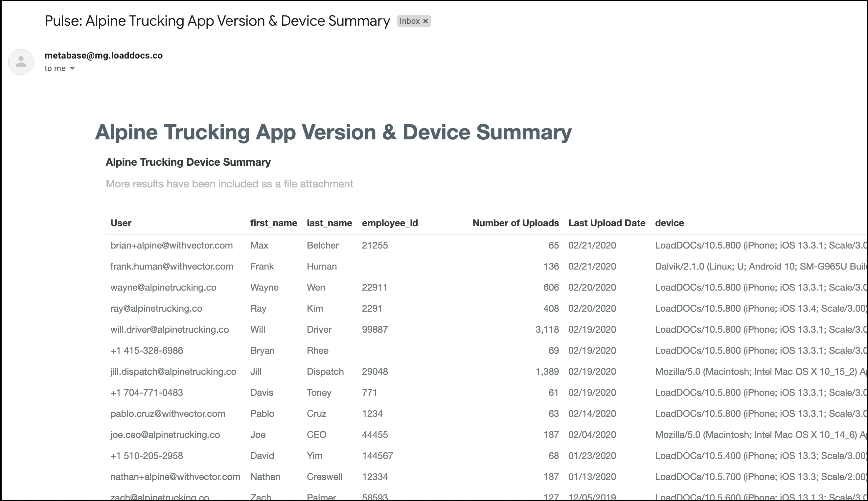Viewport: 868px width, 501px height.
Task: Click phone number +1 510-205-2958
Action: coord(147,456)
